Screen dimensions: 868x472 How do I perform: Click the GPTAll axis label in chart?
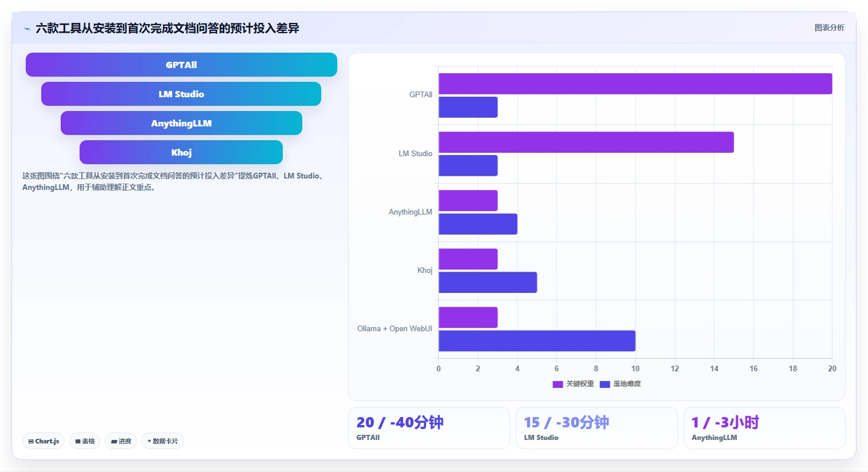click(421, 95)
